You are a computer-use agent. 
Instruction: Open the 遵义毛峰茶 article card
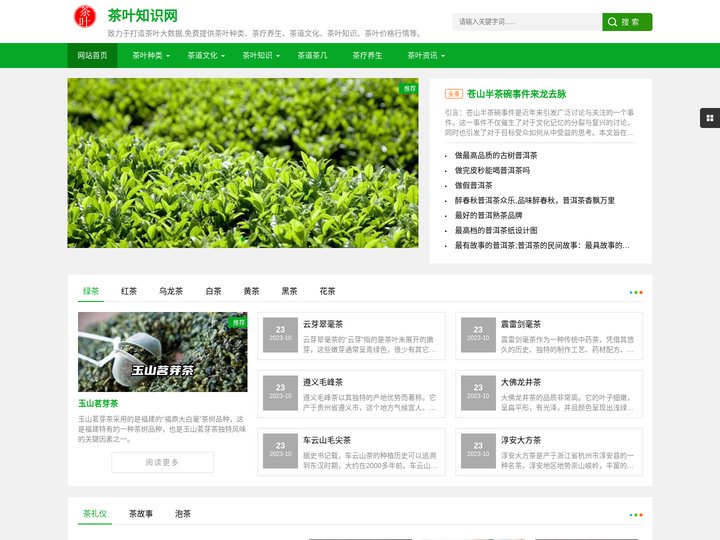tap(351, 394)
